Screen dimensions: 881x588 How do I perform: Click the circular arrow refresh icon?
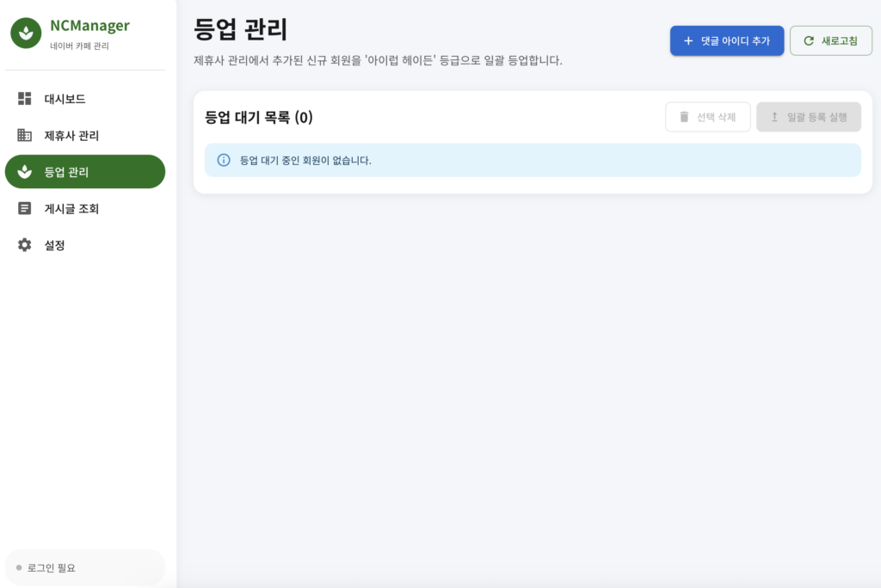pyautogui.click(x=808, y=40)
